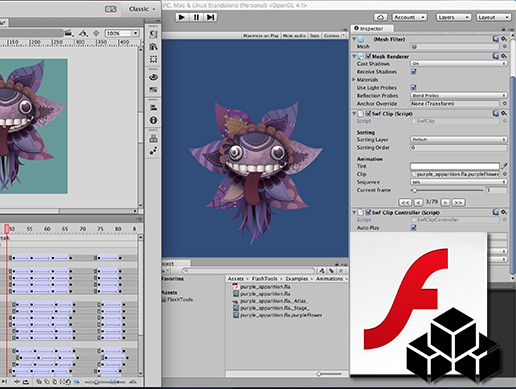
Task: Click the Sorting Order field
Action: (459, 147)
